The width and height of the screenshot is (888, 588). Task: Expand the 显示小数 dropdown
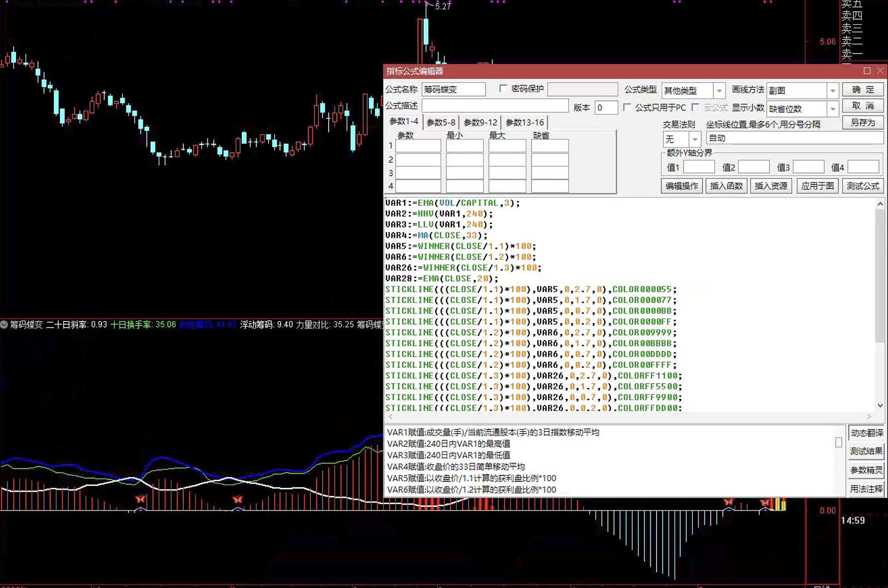(833, 109)
